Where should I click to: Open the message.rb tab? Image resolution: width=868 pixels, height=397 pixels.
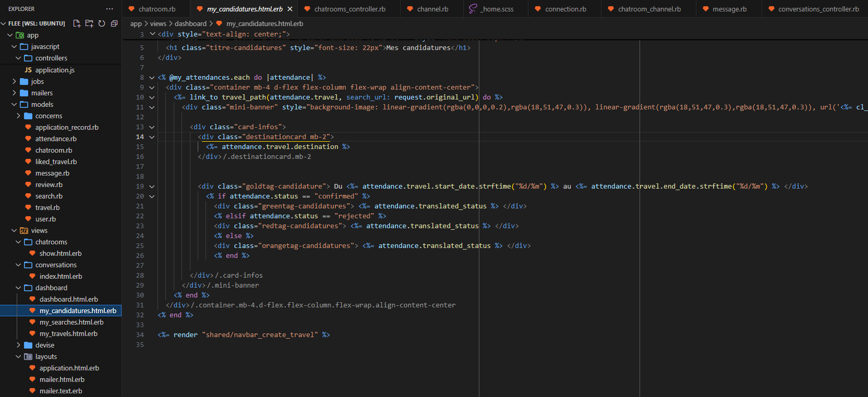click(729, 9)
